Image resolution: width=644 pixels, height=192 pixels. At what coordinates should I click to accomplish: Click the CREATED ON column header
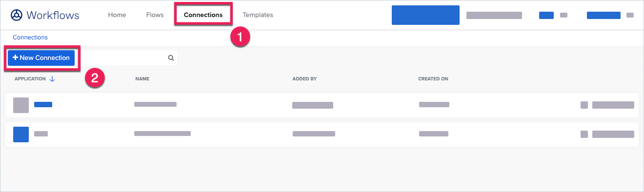[x=433, y=79]
